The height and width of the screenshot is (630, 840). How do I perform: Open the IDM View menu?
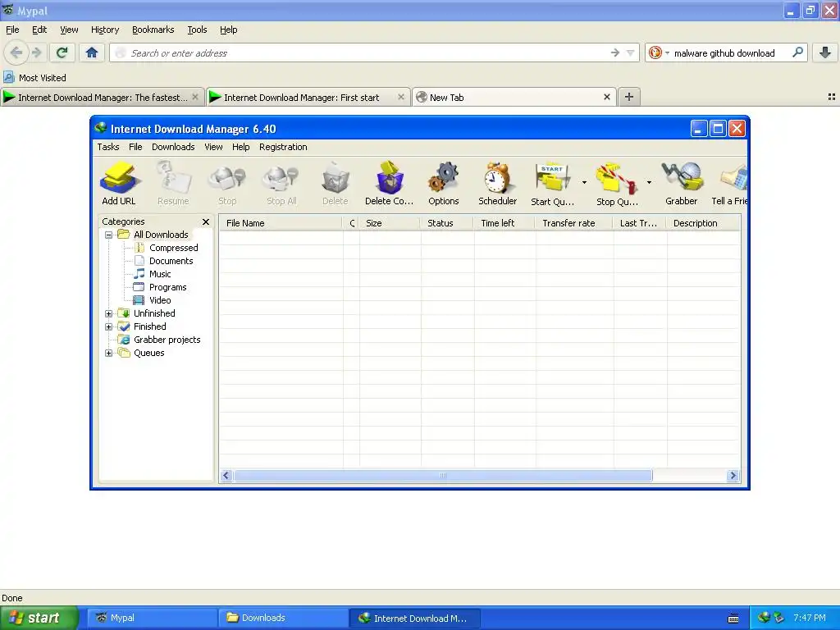213,147
